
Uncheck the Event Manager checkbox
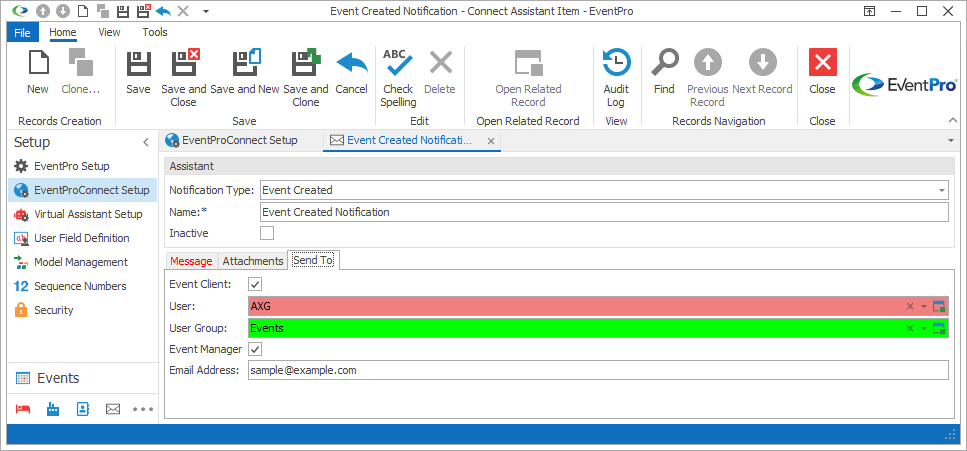tap(255, 349)
